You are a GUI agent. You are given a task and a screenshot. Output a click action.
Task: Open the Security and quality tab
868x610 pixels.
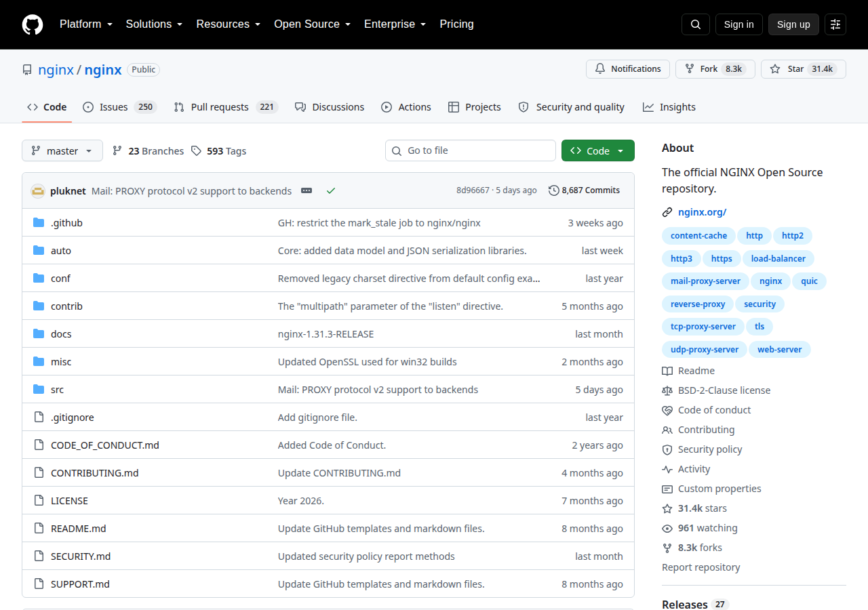(x=572, y=107)
